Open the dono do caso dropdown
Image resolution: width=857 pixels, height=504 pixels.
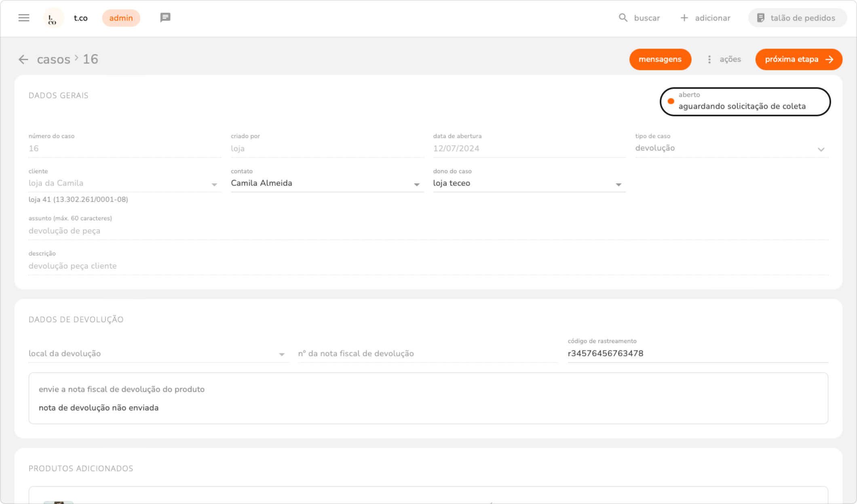click(x=618, y=184)
